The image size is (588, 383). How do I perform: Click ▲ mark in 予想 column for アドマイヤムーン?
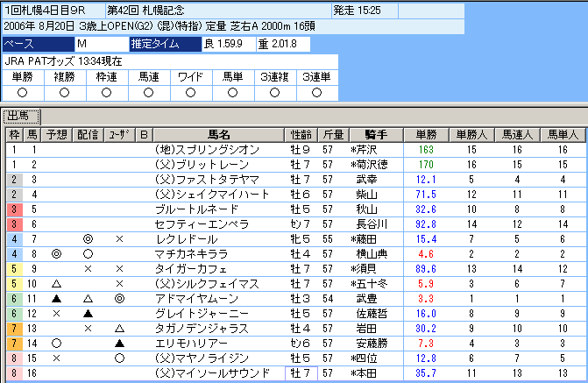[x=57, y=299]
